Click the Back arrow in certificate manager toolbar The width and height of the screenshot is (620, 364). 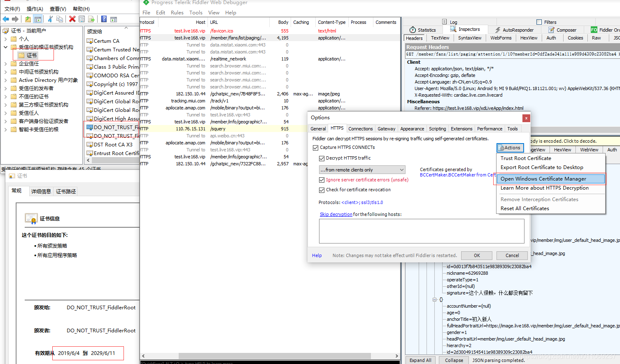(x=6, y=19)
